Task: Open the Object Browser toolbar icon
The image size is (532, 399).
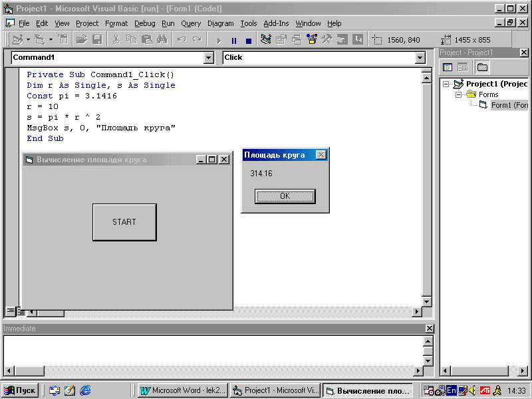Action: [312, 40]
